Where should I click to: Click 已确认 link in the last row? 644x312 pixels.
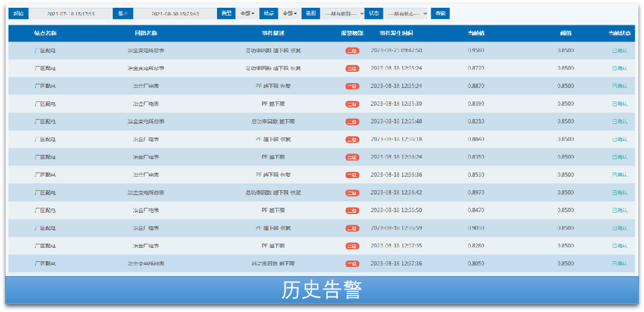pos(619,263)
